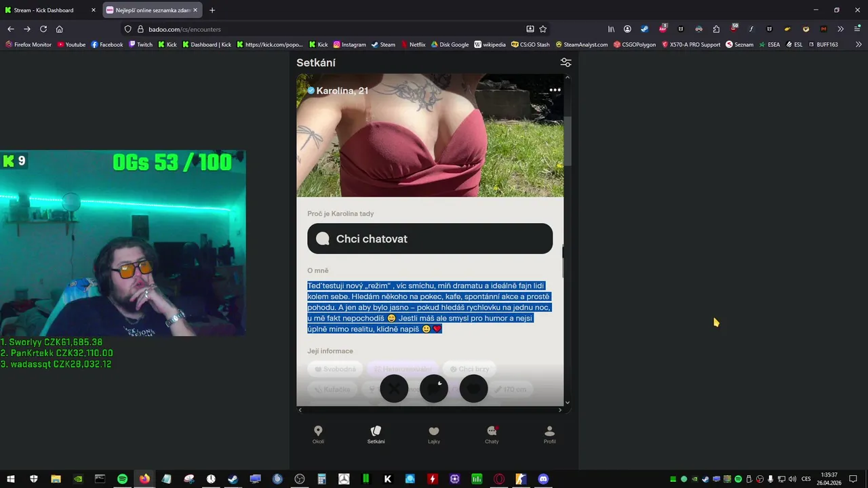The width and height of the screenshot is (868, 488).
Task: Open the notification center icon
Action: tap(853, 479)
